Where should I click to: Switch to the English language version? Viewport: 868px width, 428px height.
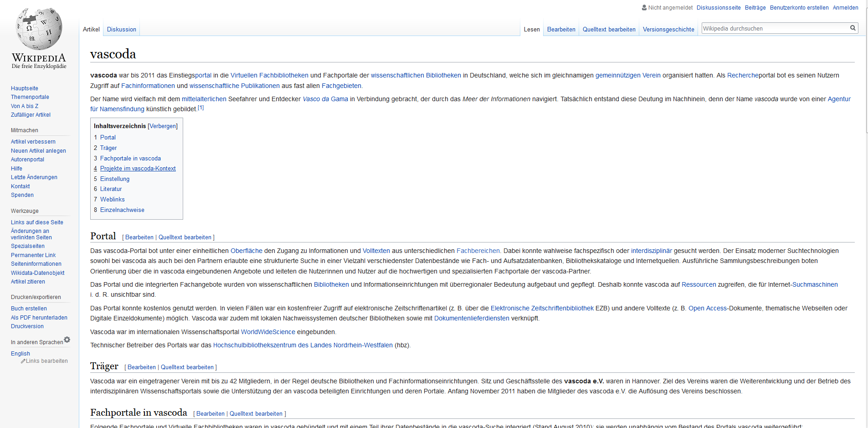click(21, 354)
